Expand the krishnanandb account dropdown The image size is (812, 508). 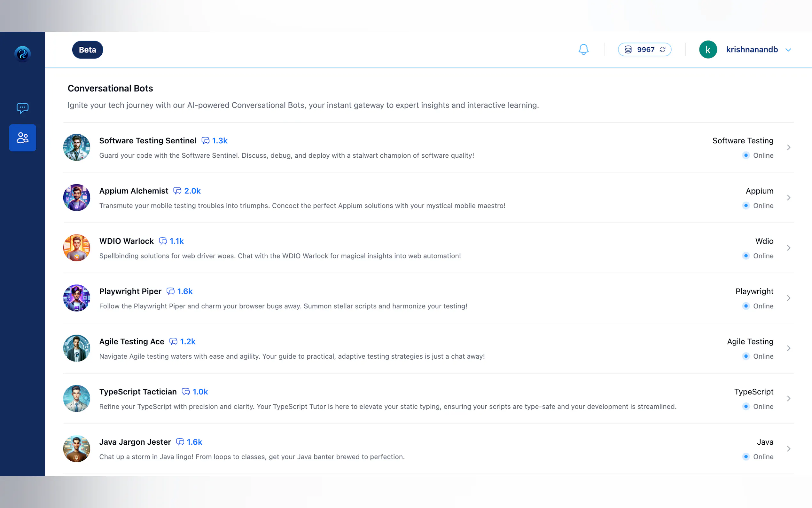point(788,50)
